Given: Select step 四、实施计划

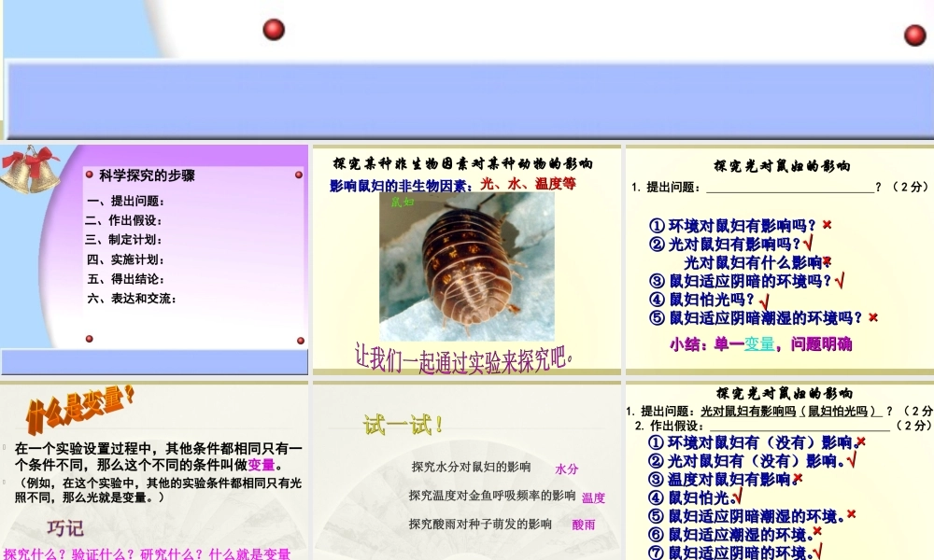Looking at the screenshot, I should [x=125, y=259].
